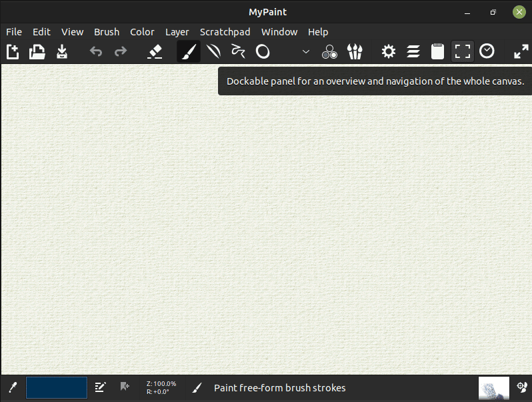Open the brush groups icon
Viewport: 532px width, 402px height.
click(355, 51)
